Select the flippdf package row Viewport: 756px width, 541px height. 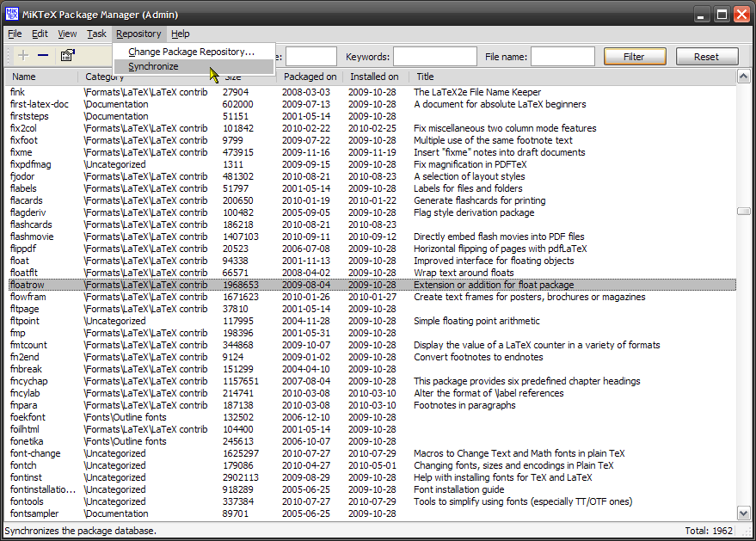coord(372,249)
